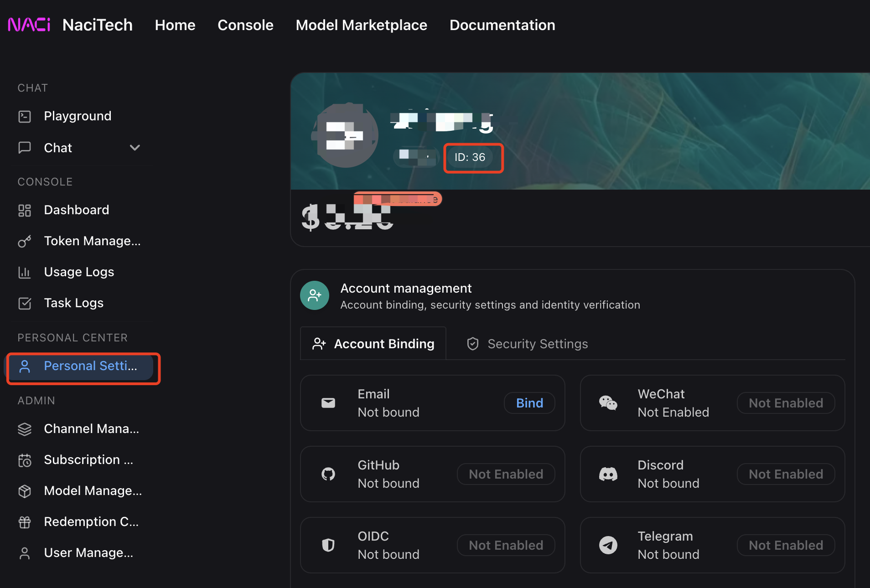Click the WeChat icon

coord(608,403)
